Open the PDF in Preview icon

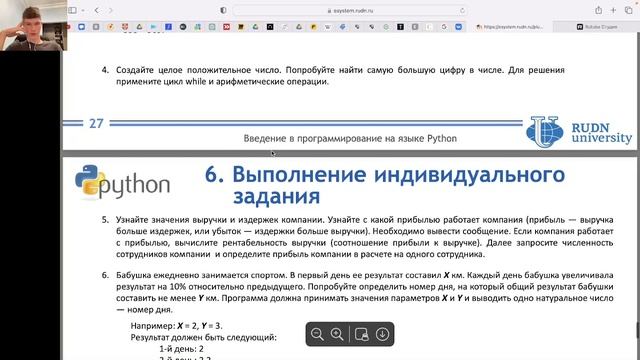(x=362, y=334)
